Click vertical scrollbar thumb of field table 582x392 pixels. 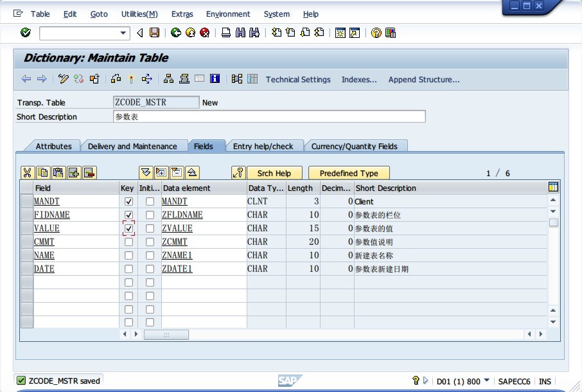point(554,222)
